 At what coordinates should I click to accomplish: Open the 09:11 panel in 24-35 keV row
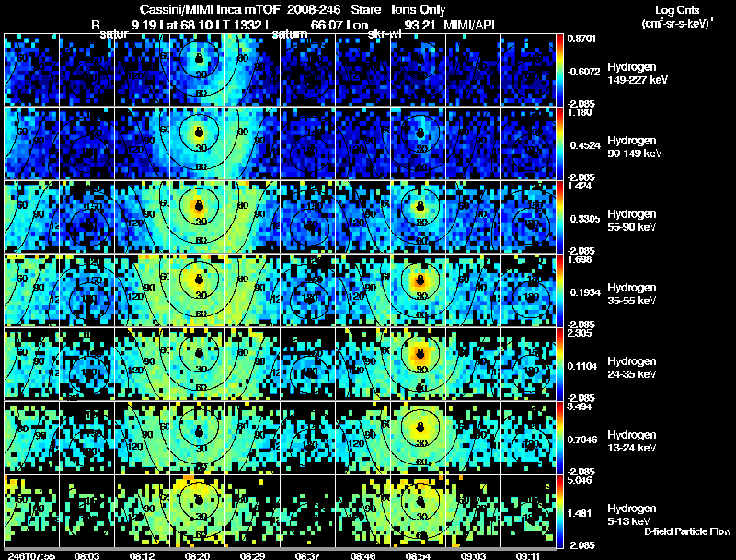pyautogui.click(x=528, y=364)
